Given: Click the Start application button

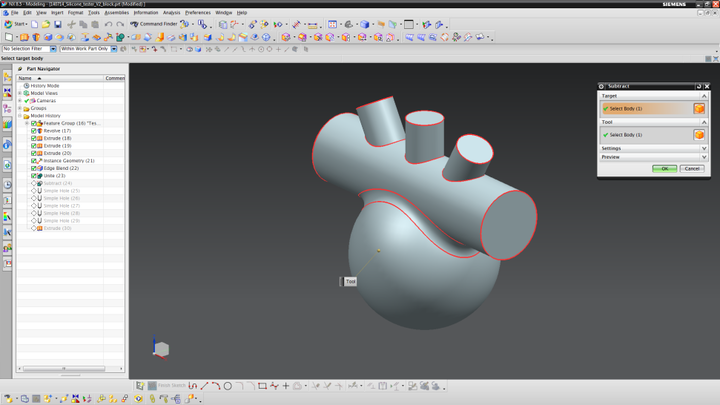Looking at the screenshot, I should coord(15,24).
